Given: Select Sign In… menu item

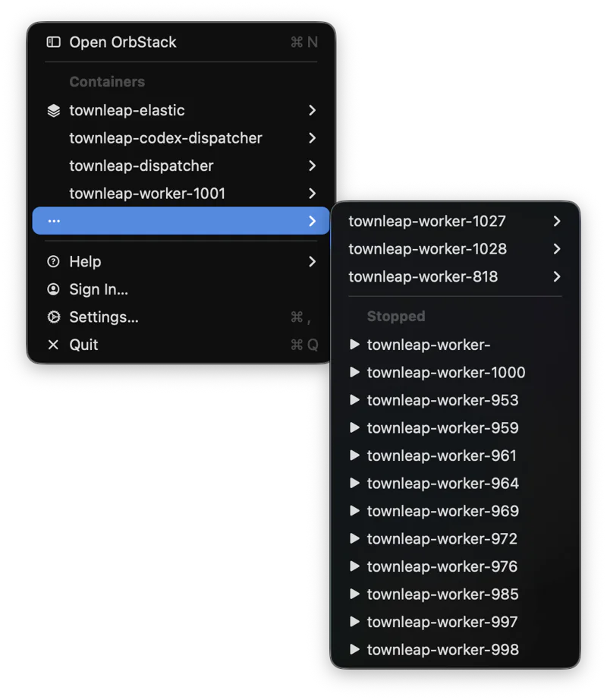Looking at the screenshot, I should (181, 289).
